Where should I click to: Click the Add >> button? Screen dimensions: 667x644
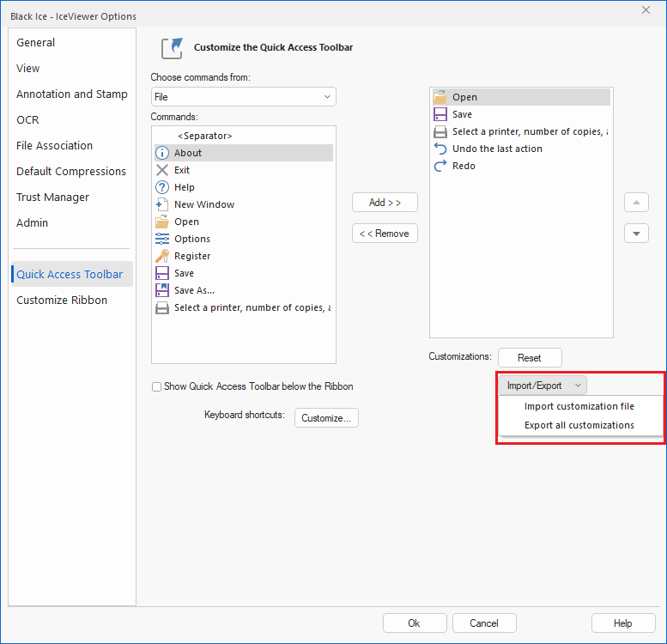385,203
